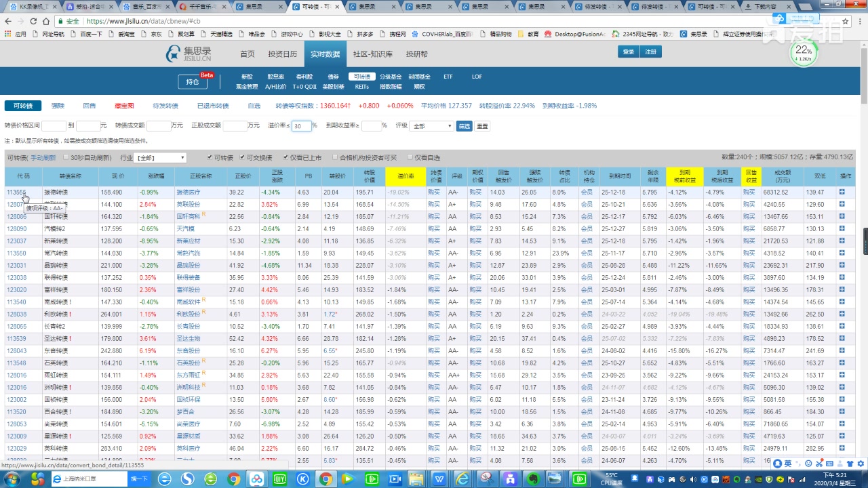
Task: Select the ETF sub-navigation item
Action: tap(448, 77)
